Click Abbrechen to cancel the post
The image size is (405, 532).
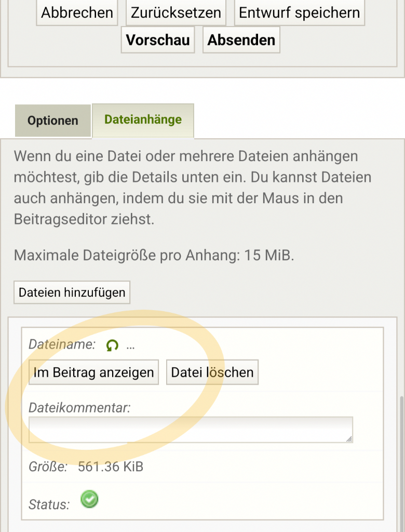(x=76, y=12)
